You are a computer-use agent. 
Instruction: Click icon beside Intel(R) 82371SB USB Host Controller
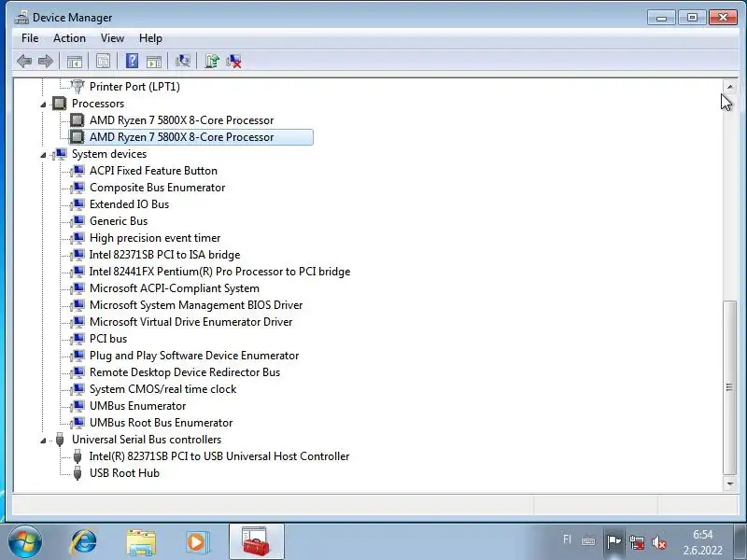click(78, 456)
